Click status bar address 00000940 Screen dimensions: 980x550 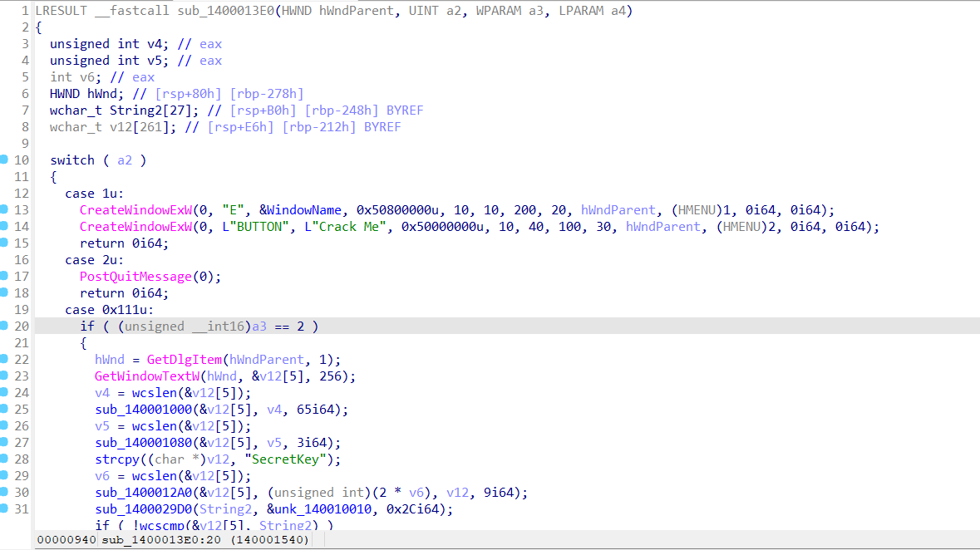pyautogui.click(x=66, y=539)
